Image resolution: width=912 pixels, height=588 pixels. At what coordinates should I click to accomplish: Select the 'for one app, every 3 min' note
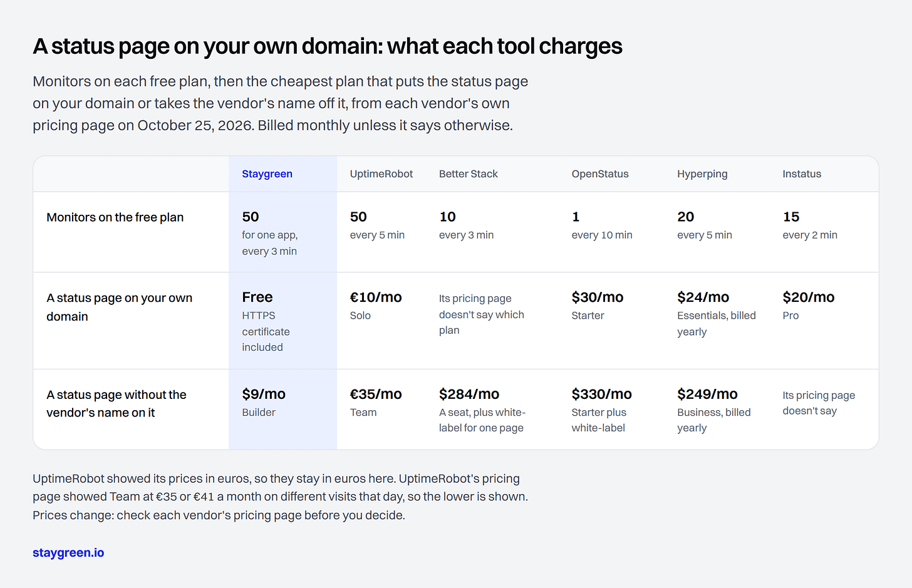tap(269, 243)
